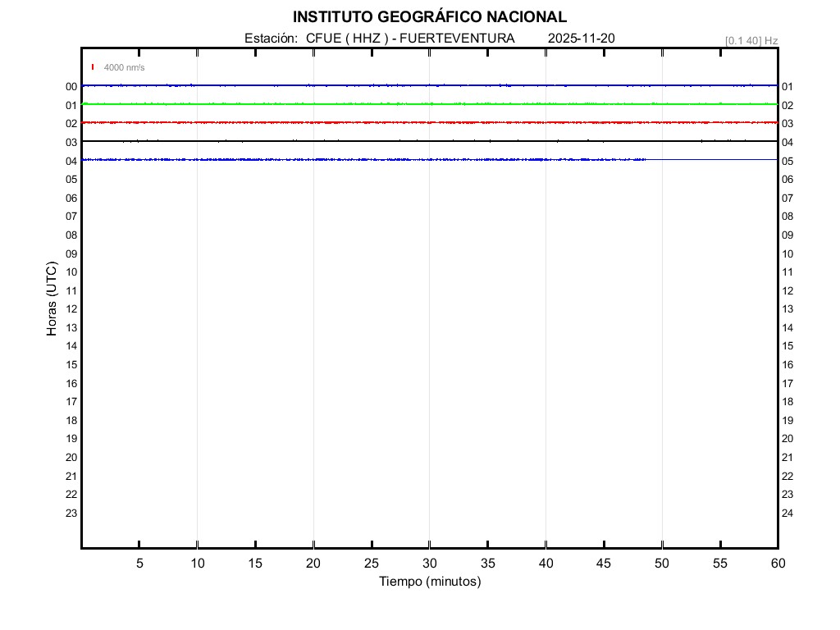Screen dimensions: 840x630
Task: Click the Tiempo (minutos) axis label
Action: click(429, 582)
